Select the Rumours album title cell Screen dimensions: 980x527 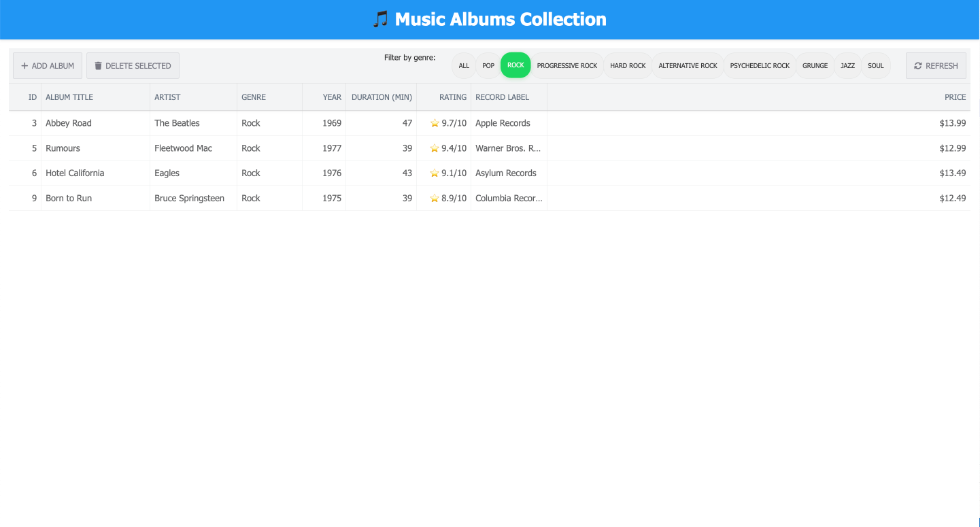point(96,148)
